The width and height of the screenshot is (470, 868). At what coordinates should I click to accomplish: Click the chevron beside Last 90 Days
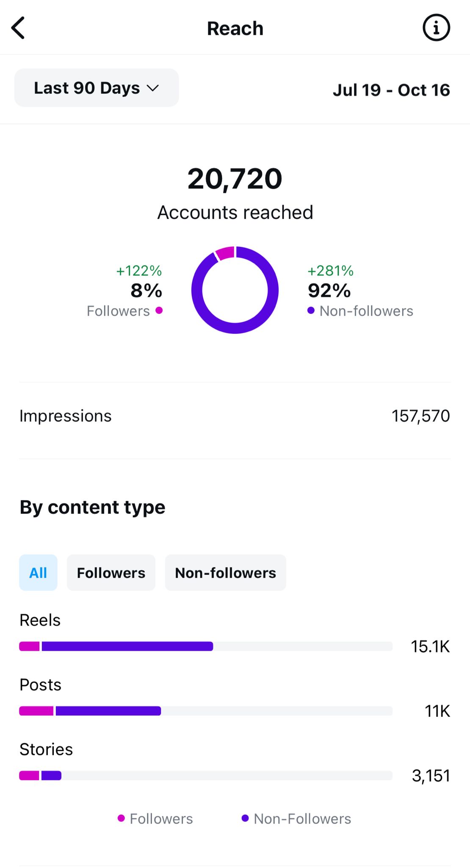click(152, 88)
